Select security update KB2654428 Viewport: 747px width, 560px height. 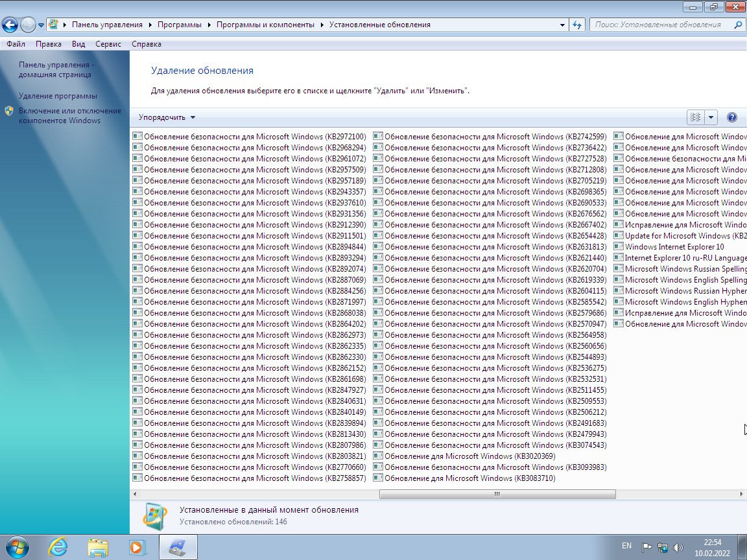pyautogui.click(x=490, y=236)
